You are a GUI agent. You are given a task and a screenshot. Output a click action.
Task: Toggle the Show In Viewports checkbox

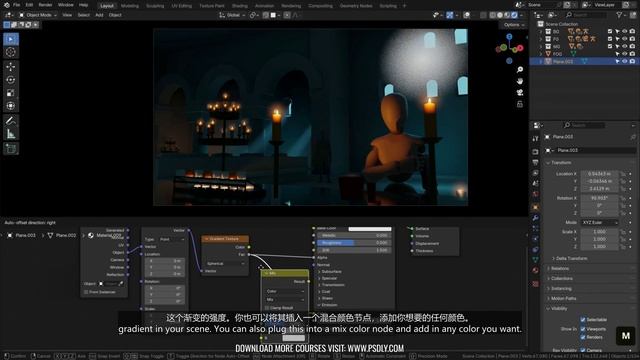583,329
